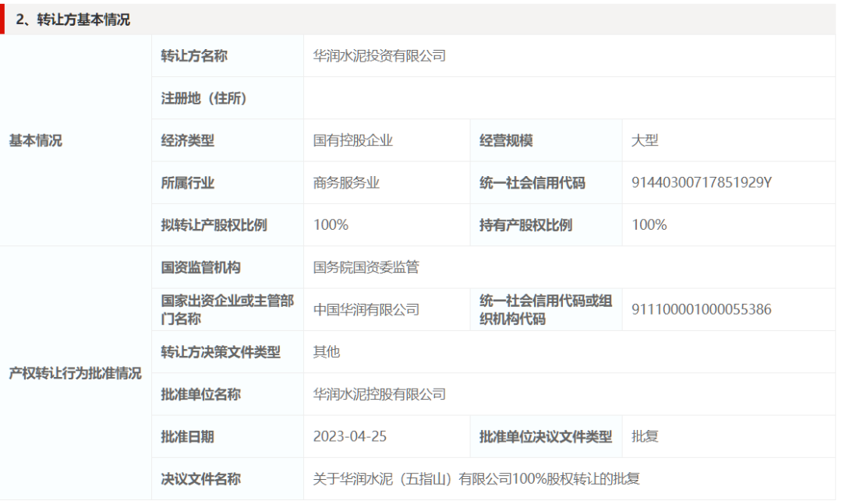This screenshot has height=504, width=842.
Task: Select the text 关于华润水泥（五指山）有限公司100%股权转让的批复
Action: pos(476,479)
